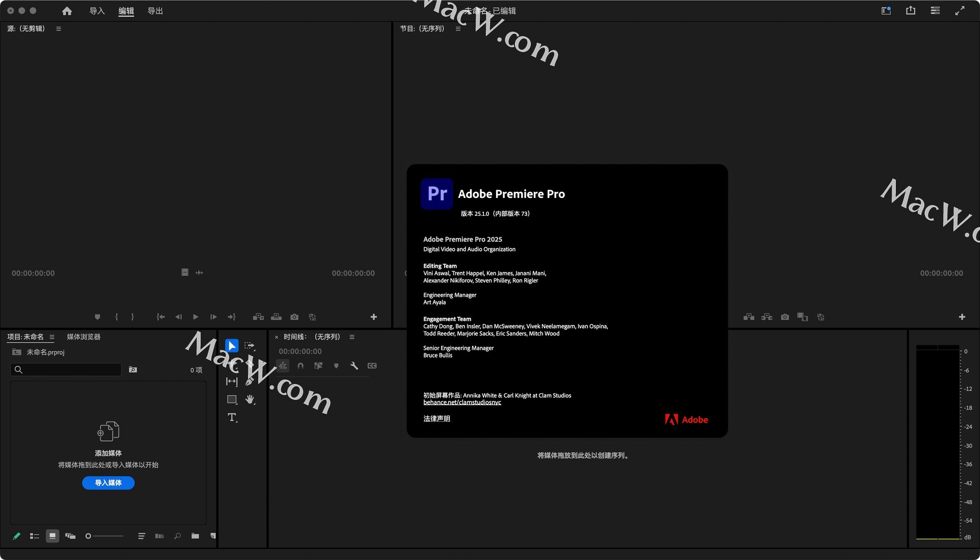980x560 pixels.
Task: Toggle proxies button in Source monitor
Action: pyautogui.click(x=312, y=317)
